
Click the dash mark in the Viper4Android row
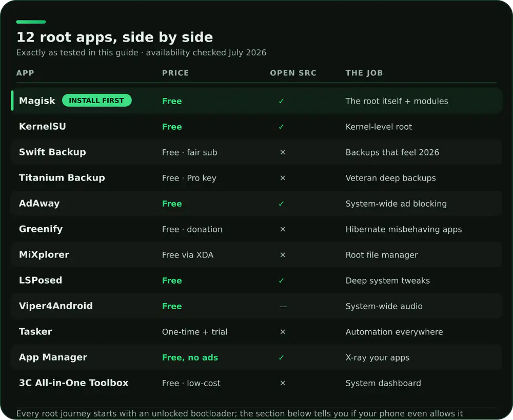click(x=283, y=307)
